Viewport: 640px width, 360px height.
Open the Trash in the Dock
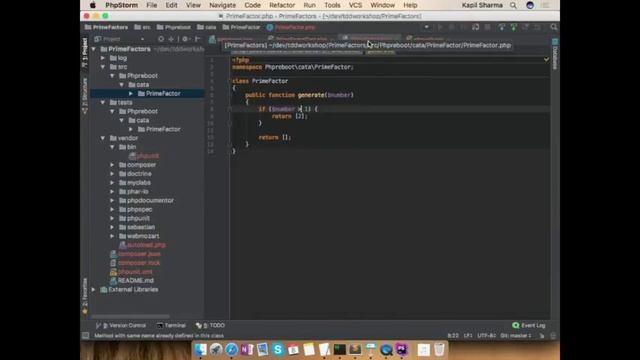coord(439,349)
